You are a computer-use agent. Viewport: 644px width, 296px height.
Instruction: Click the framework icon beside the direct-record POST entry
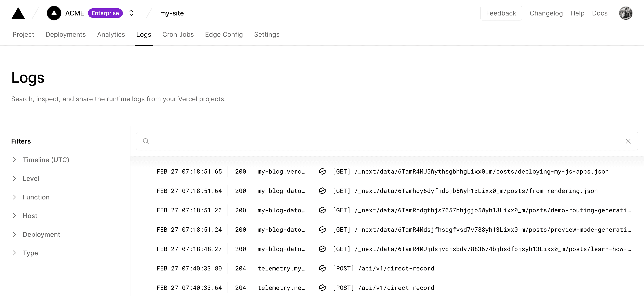pyautogui.click(x=322, y=268)
